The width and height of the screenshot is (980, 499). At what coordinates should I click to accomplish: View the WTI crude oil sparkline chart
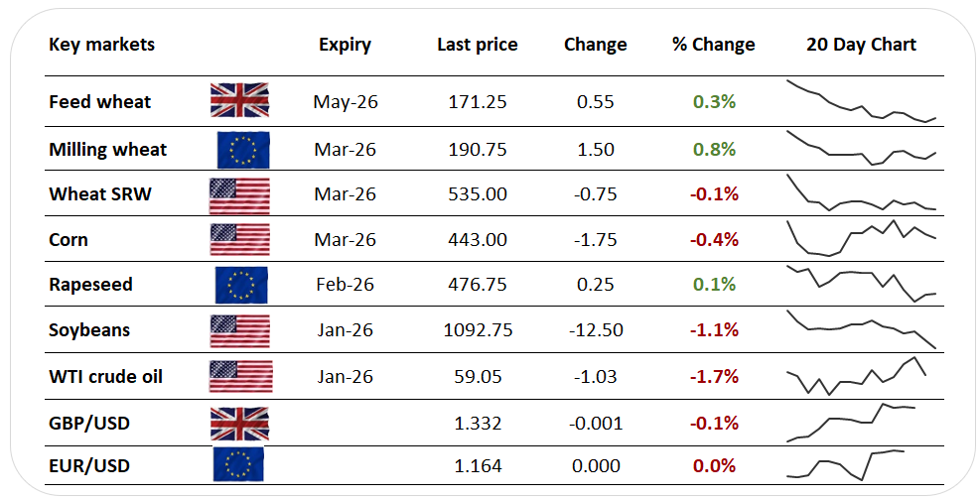tap(856, 376)
